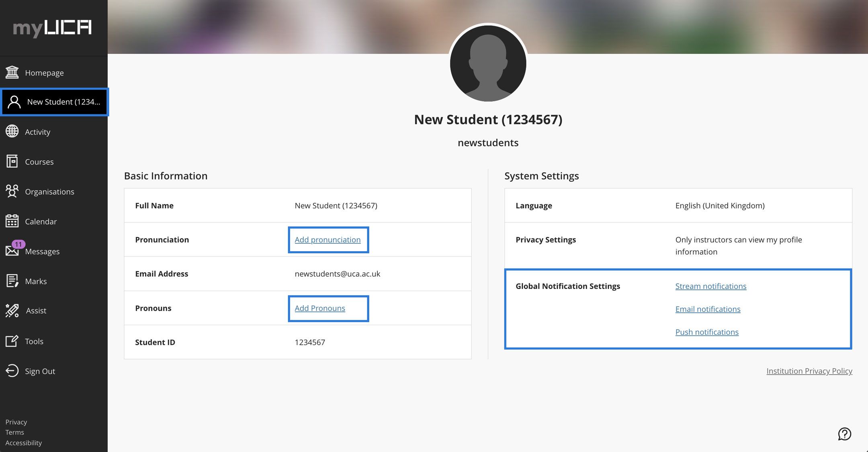Click the Add pronunciation link

[328, 240]
